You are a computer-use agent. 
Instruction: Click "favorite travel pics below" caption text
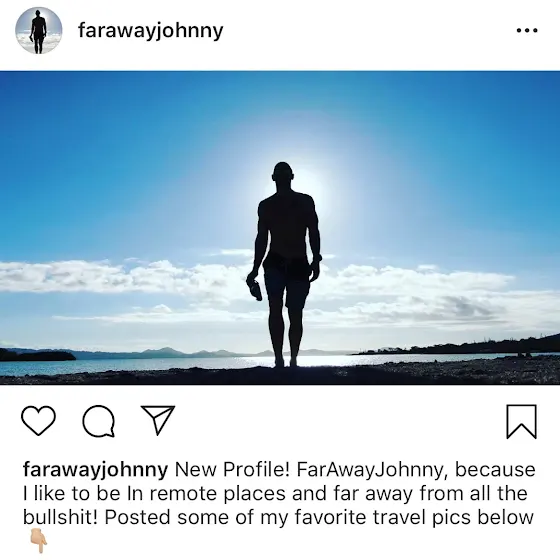coord(396,518)
